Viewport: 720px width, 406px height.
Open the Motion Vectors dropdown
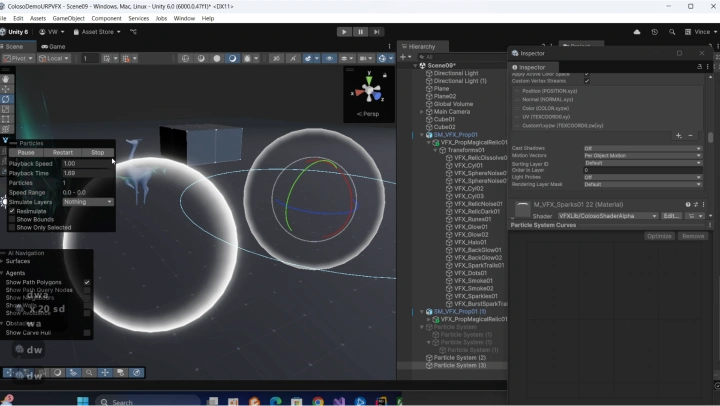(642, 156)
